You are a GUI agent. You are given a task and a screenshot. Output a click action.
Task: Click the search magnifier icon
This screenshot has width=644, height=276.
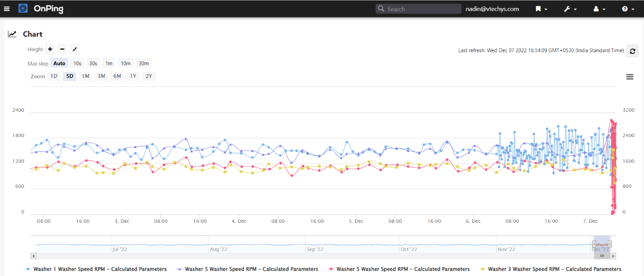(x=381, y=8)
